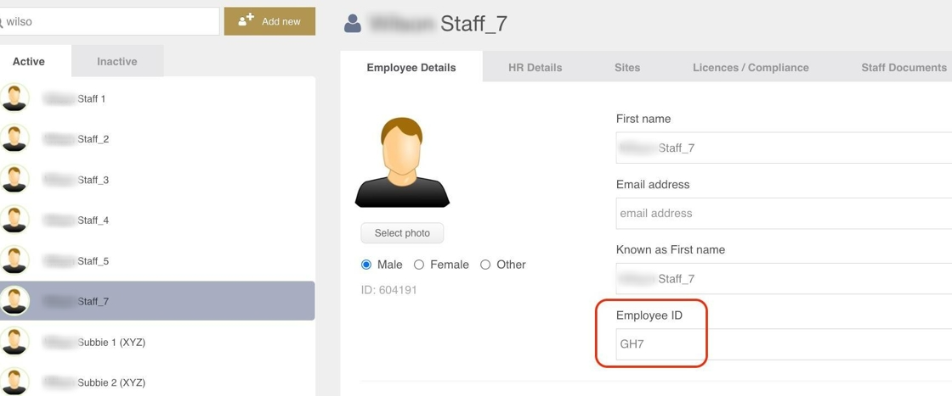Select Staff_2 in the staff list
Screen dimensions: 952x396
click(x=157, y=139)
